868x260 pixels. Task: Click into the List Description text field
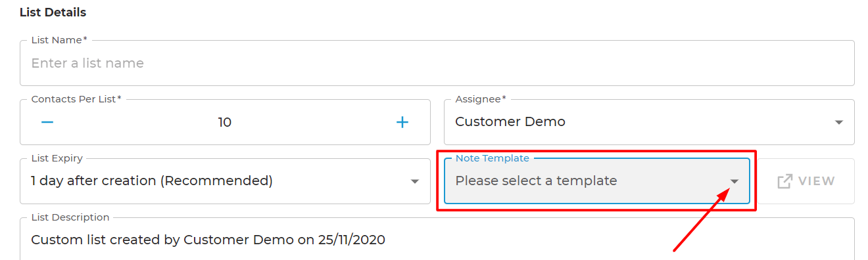(437, 239)
